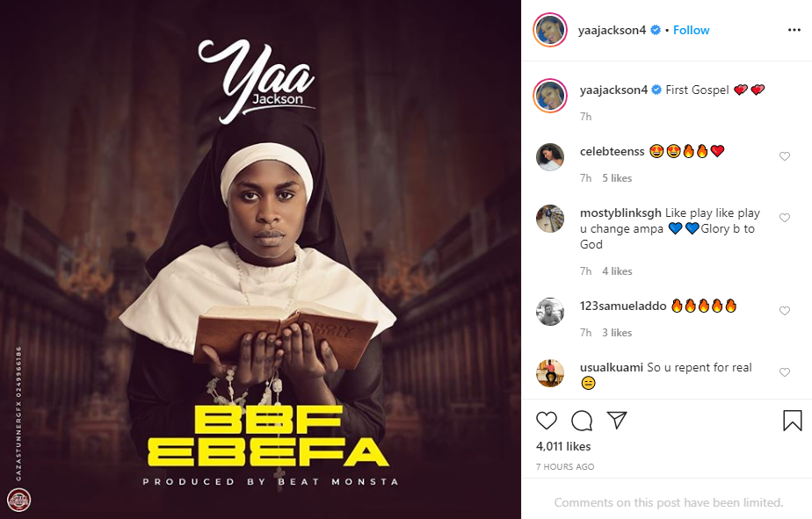The image size is (812, 519).
Task: Open the comment bubble icon
Action: [x=582, y=421]
